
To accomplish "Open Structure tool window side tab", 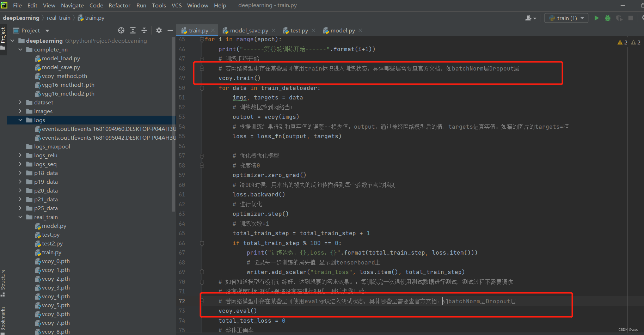I will [3, 283].
